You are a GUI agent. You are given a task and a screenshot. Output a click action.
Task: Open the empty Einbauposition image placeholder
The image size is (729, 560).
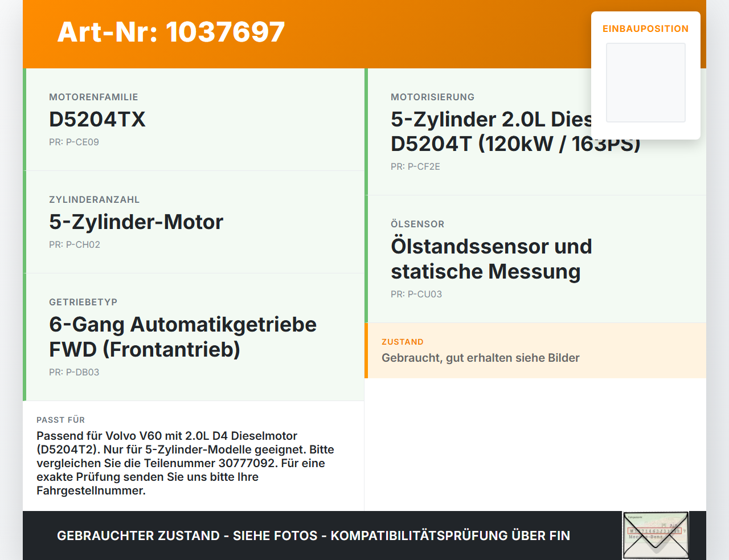[646, 83]
